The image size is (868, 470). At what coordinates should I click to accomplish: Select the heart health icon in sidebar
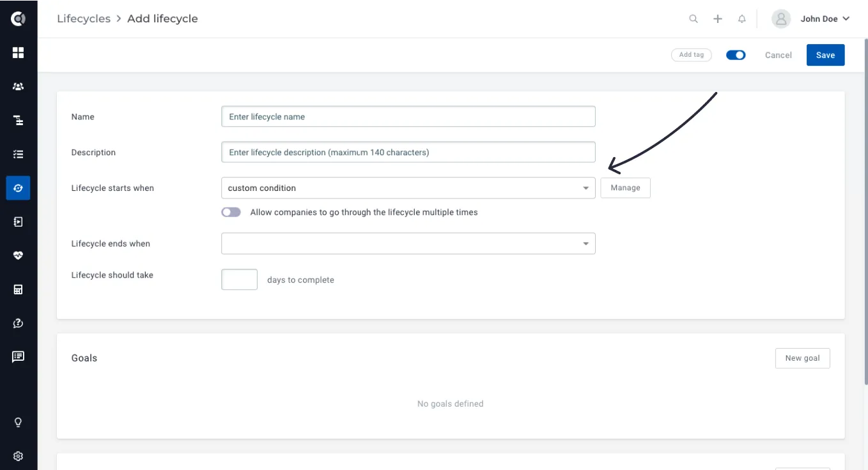click(18, 255)
